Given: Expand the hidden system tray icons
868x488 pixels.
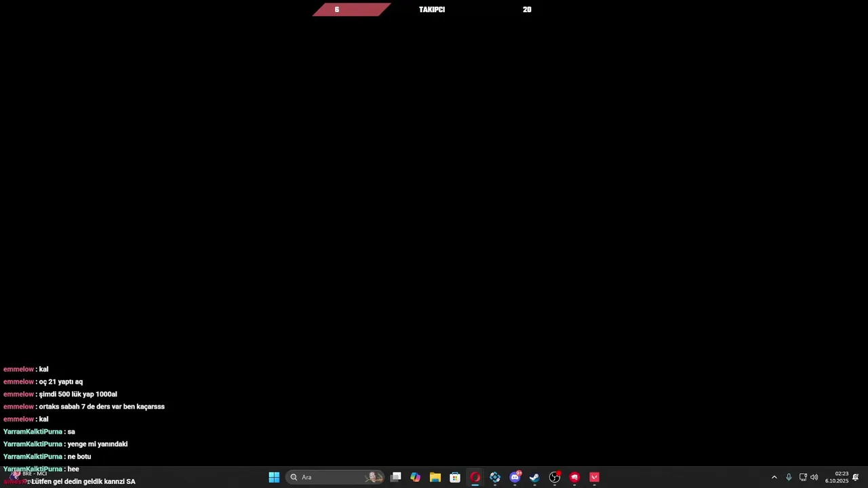Looking at the screenshot, I should [x=774, y=477].
